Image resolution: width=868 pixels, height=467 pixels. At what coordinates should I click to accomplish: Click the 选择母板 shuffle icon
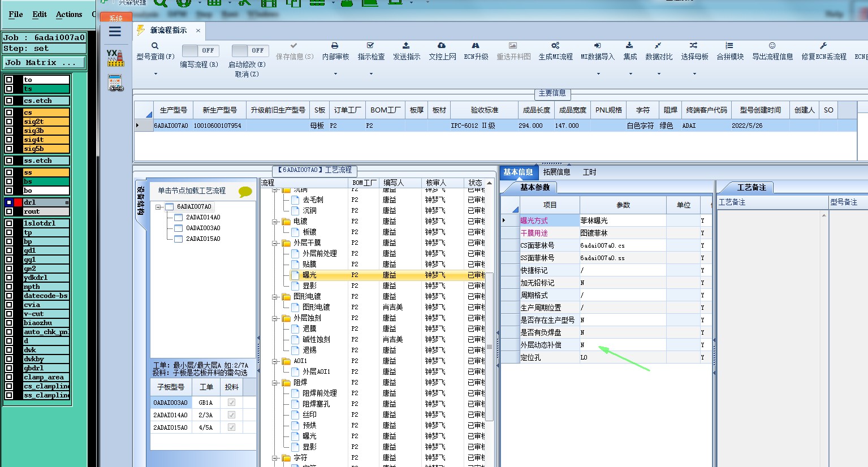694,45
